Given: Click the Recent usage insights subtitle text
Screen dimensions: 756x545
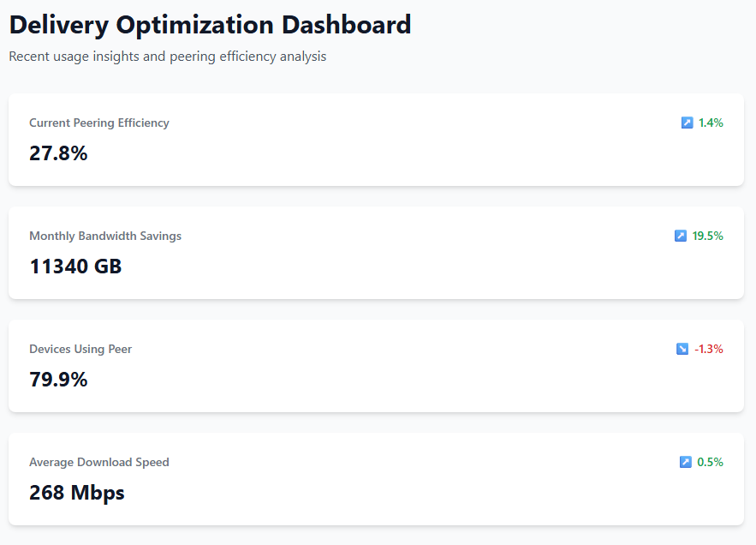Looking at the screenshot, I should point(168,57).
